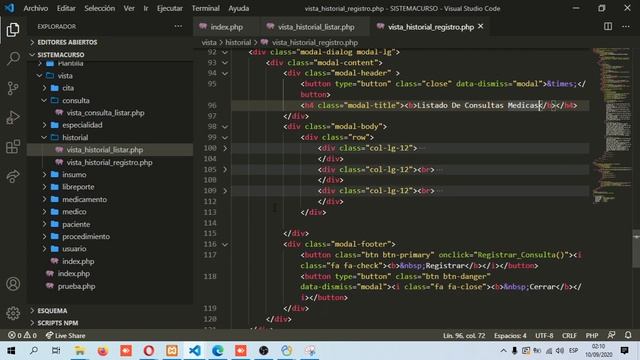Expand the insumo folder
This screenshot has height=360, width=640.
(x=74, y=175)
